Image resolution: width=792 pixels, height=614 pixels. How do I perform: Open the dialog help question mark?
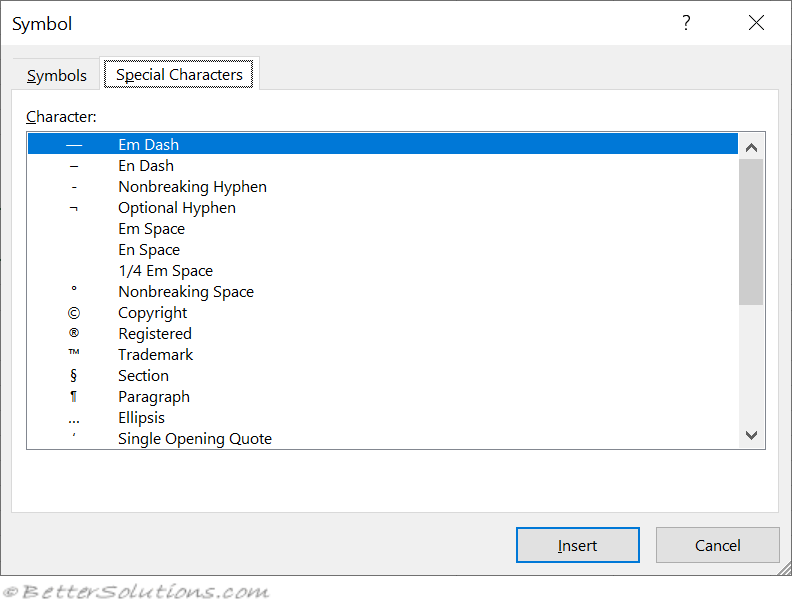pos(686,23)
